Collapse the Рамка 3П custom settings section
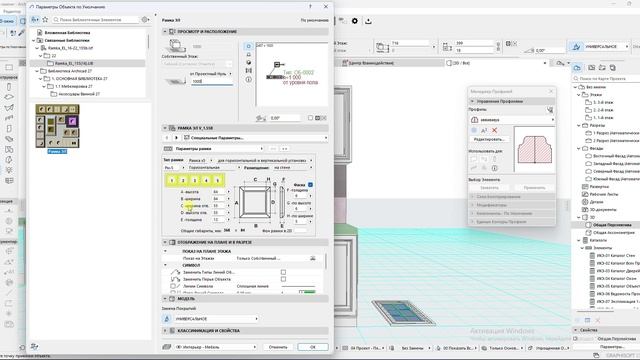The height and width of the screenshot is (360, 640). click(165, 128)
